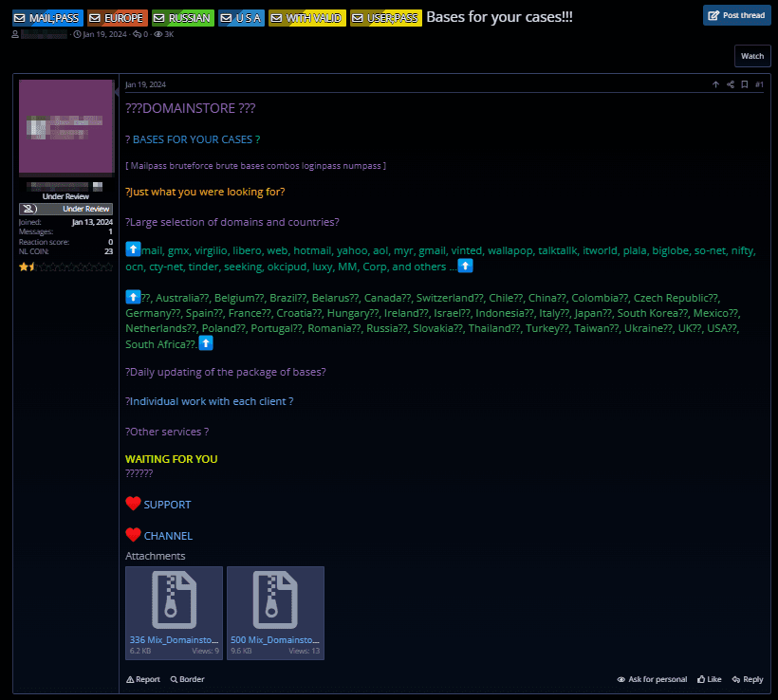778x700 pixels.
Task: Click the Reply arrow at post bottom
Action: coord(747,679)
